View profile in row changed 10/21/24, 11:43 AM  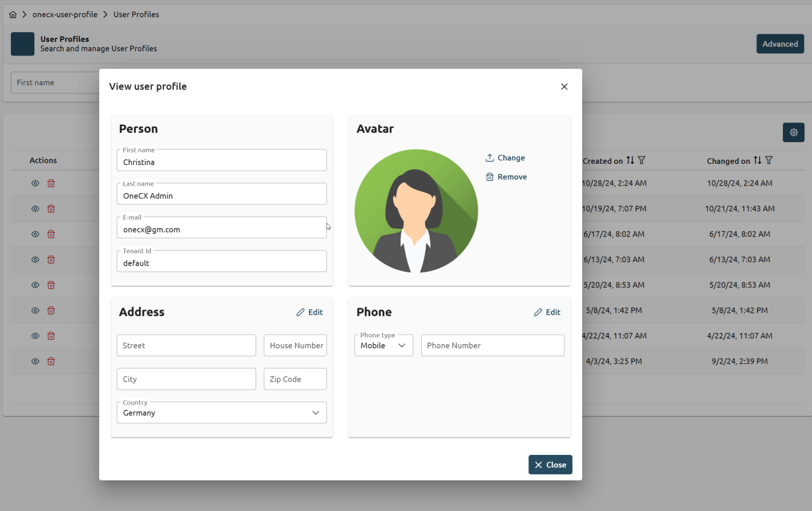(x=35, y=209)
